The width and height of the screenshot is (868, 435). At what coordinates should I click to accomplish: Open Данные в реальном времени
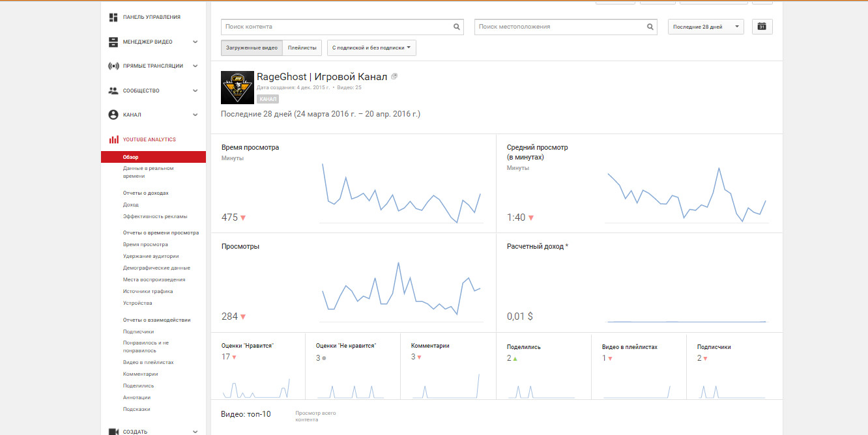pos(149,172)
